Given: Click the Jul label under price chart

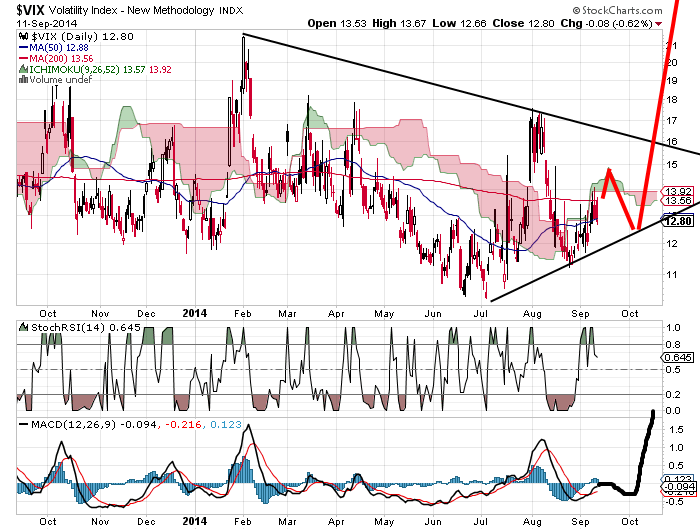Looking at the screenshot, I should [x=480, y=313].
